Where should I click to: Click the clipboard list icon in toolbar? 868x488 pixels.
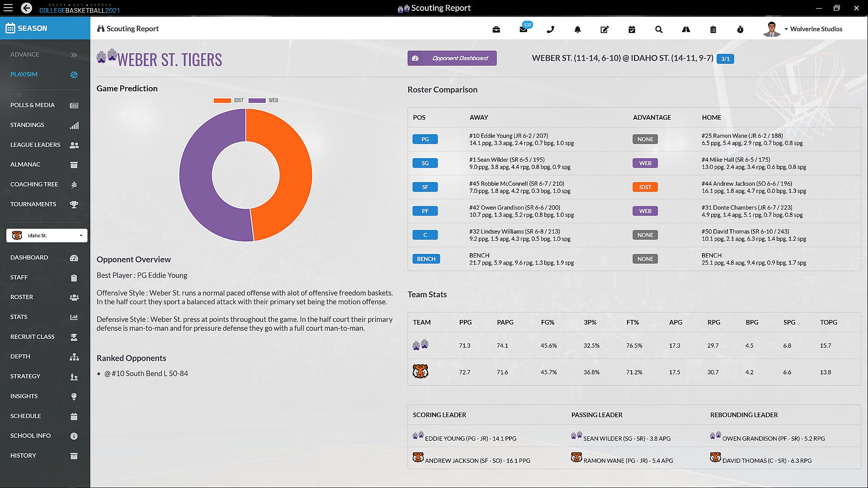pos(713,29)
